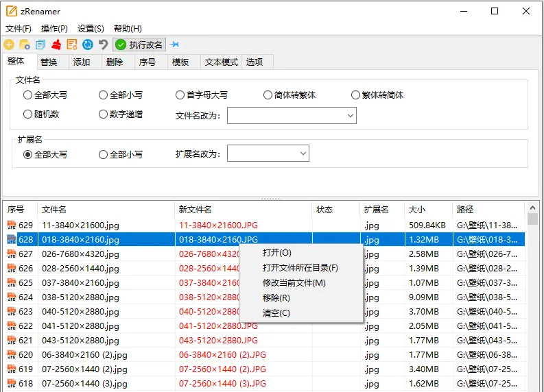Image resolution: width=544 pixels, height=392 pixels.
Task: Click new filename 043-5120×2880.JPG
Action: pyautogui.click(x=218, y=341)
